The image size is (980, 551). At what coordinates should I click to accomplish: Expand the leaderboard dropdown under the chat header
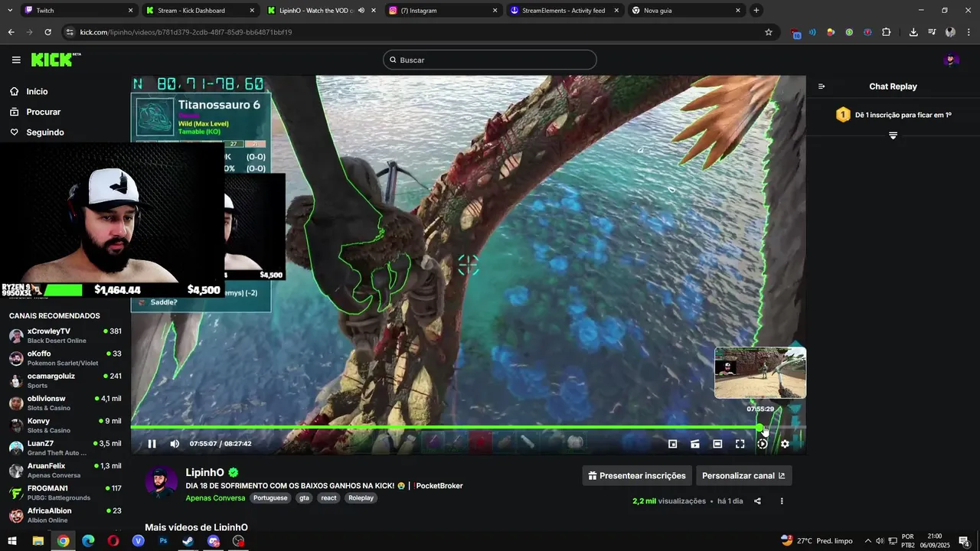coord(893,135)
